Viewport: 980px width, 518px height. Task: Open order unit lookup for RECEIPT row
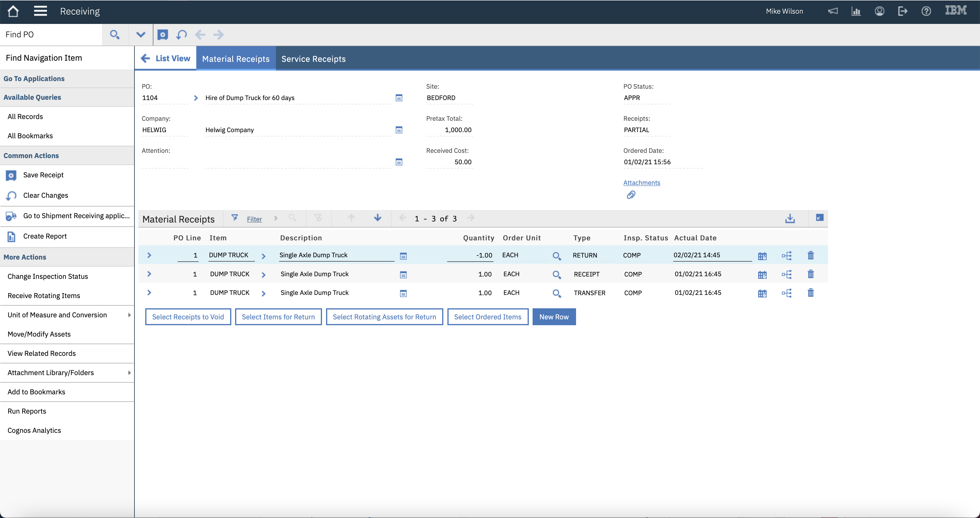556,274
